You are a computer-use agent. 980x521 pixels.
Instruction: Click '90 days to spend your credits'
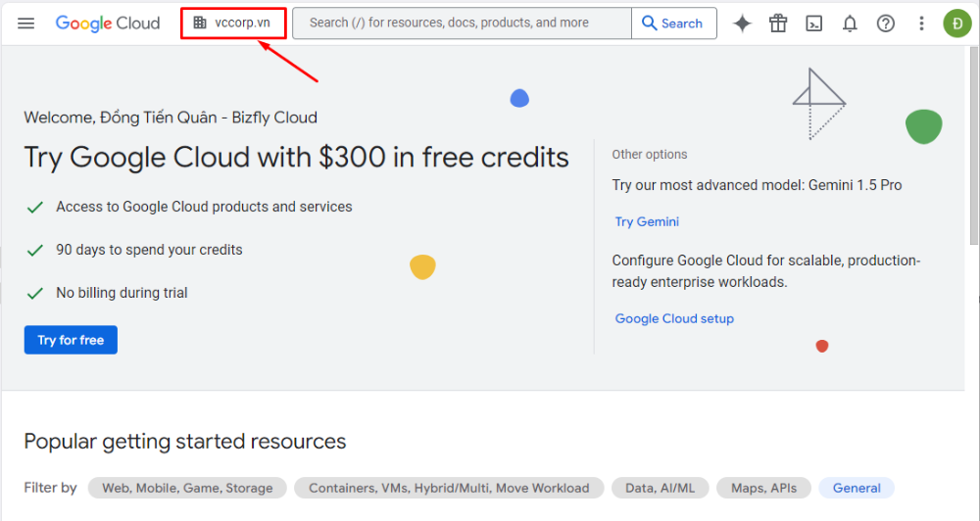[x=149, y=250]
